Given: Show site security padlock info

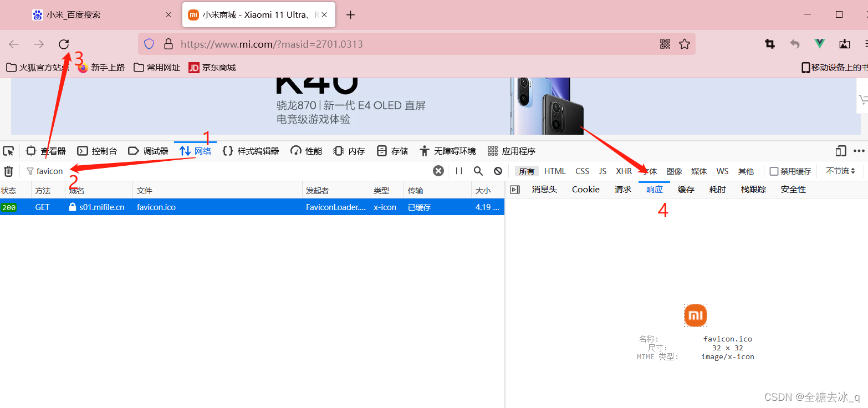Looking at the screenshot, I should [x=169, y=44].
